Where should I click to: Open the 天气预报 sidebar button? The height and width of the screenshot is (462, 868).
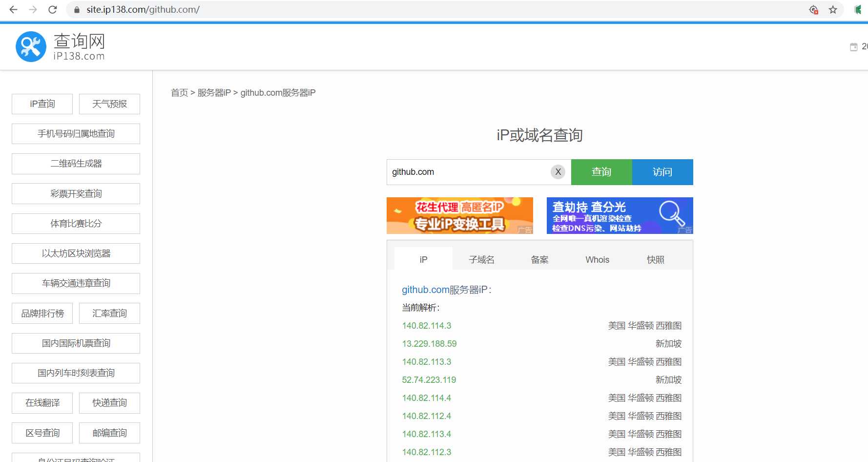coord(109,104)
